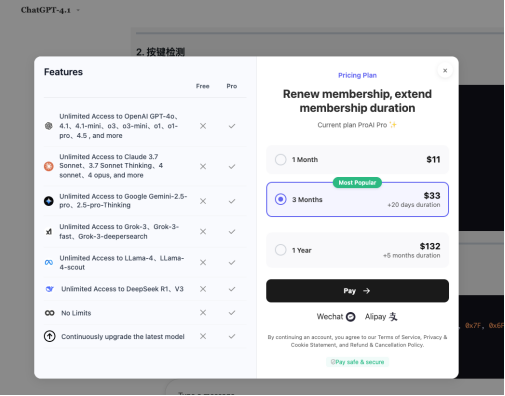Click the Alipay payment icon
Image resolution: width=505 pixels, height=396 pixels.
393,317
